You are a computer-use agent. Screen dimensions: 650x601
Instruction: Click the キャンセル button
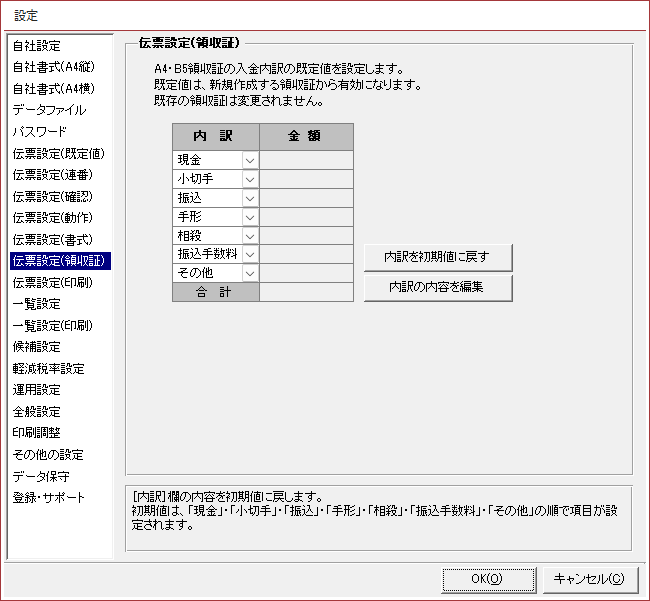pos(589,579)
